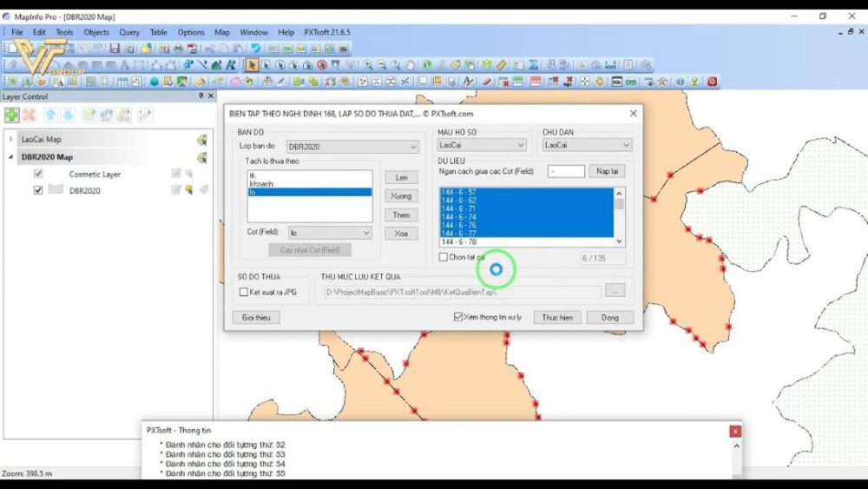
Task: Click the 'Xuong' button
Action: point(401,196)
